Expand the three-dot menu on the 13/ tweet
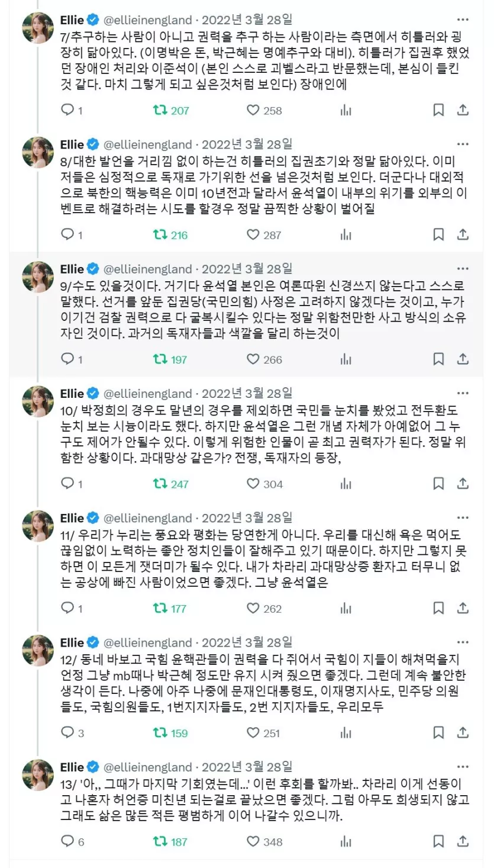 463,767
